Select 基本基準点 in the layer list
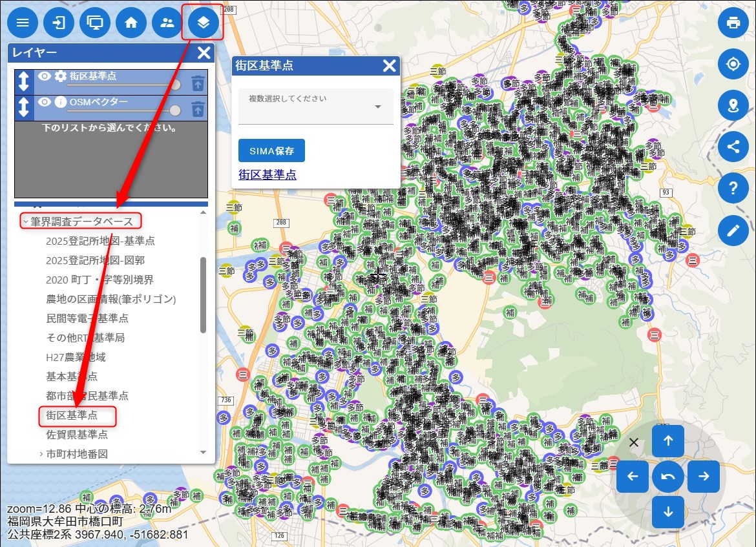 tap(72, 377)
